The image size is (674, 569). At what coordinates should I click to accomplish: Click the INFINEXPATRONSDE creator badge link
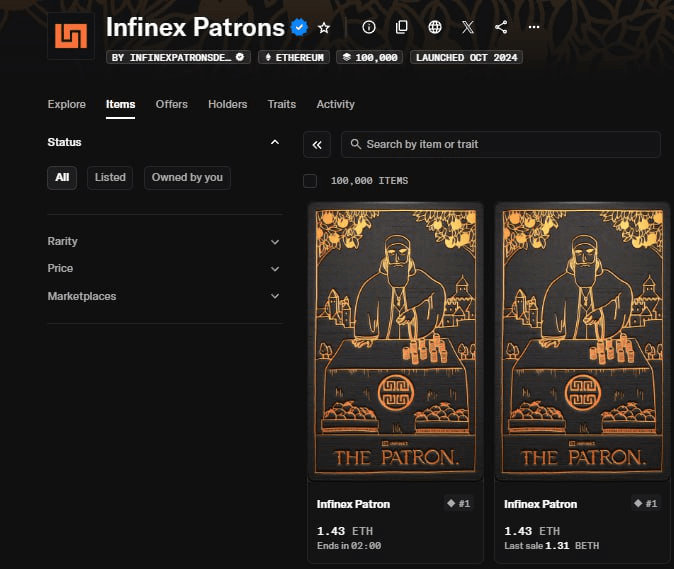coord(179,57)
